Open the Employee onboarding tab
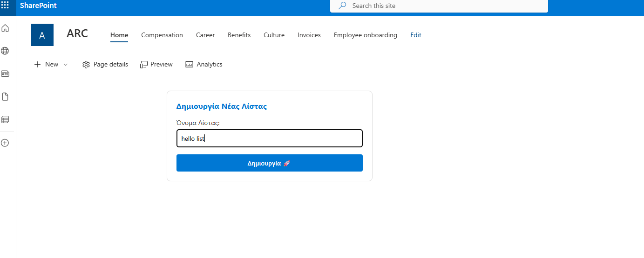The height and width of the screenshot is (258, 644). coord(366,35)
